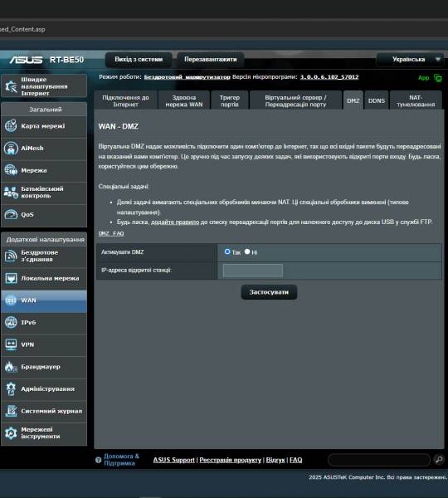Click the footer search text box
Viewport: 448px width, 498px height.
(379, 460)
